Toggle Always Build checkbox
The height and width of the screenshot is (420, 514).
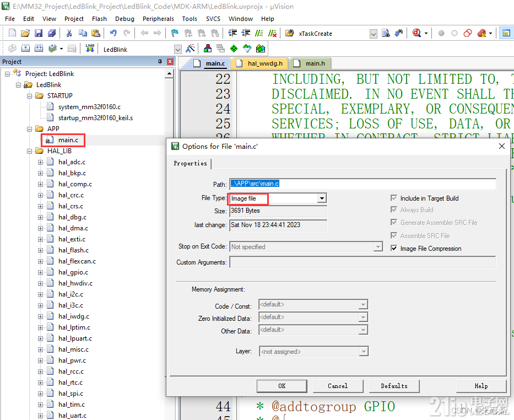click(394, 209)
